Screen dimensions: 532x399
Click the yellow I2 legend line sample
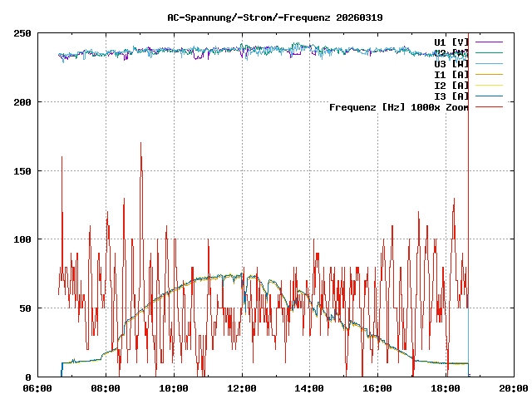(x=489, y=85)
